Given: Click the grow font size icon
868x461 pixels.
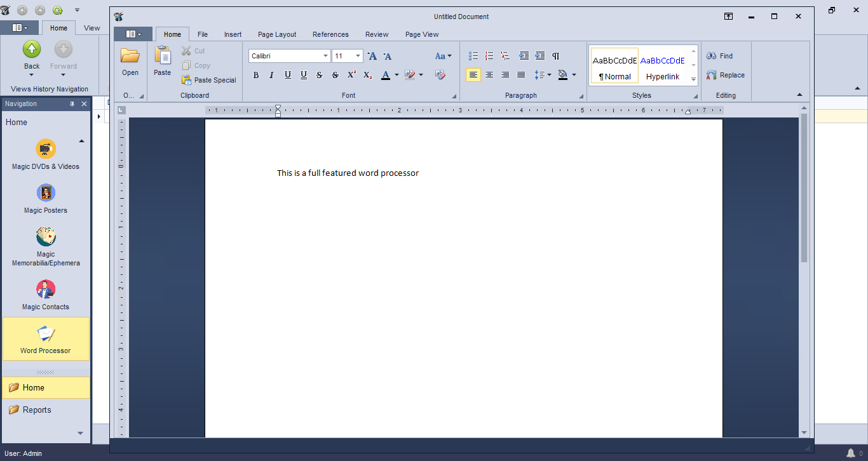Looking at the screenshot, I should [372, 56].
